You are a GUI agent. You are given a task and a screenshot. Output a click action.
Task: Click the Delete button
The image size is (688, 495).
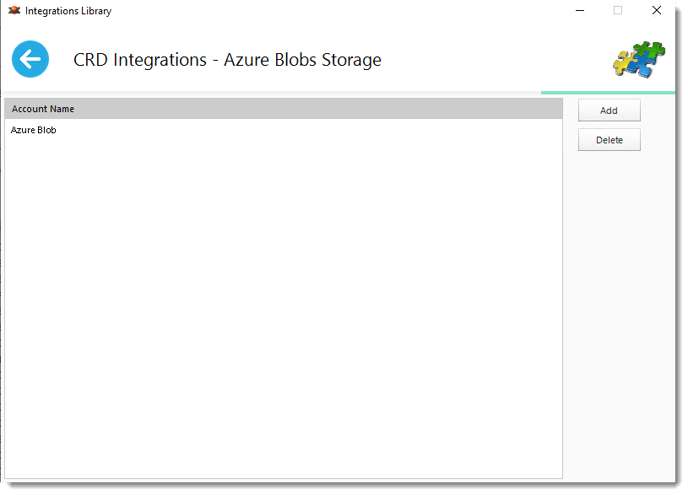tap(609, 140)
